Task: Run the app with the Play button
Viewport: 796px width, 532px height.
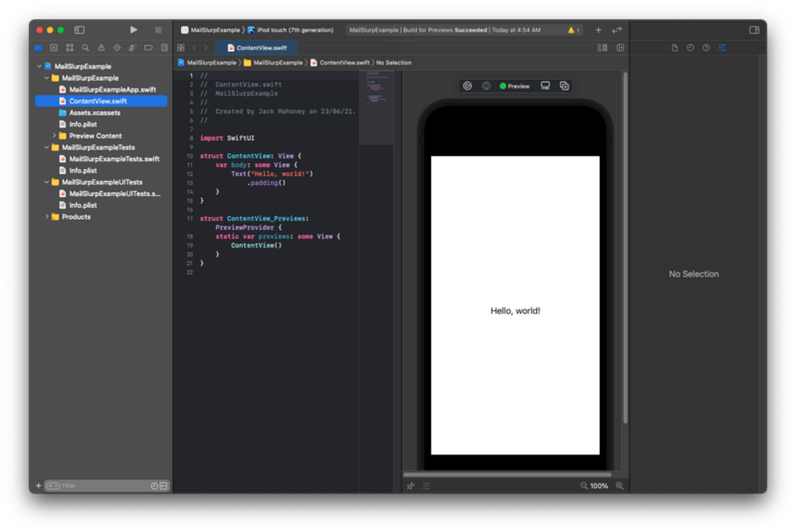Action: point(133,30)
